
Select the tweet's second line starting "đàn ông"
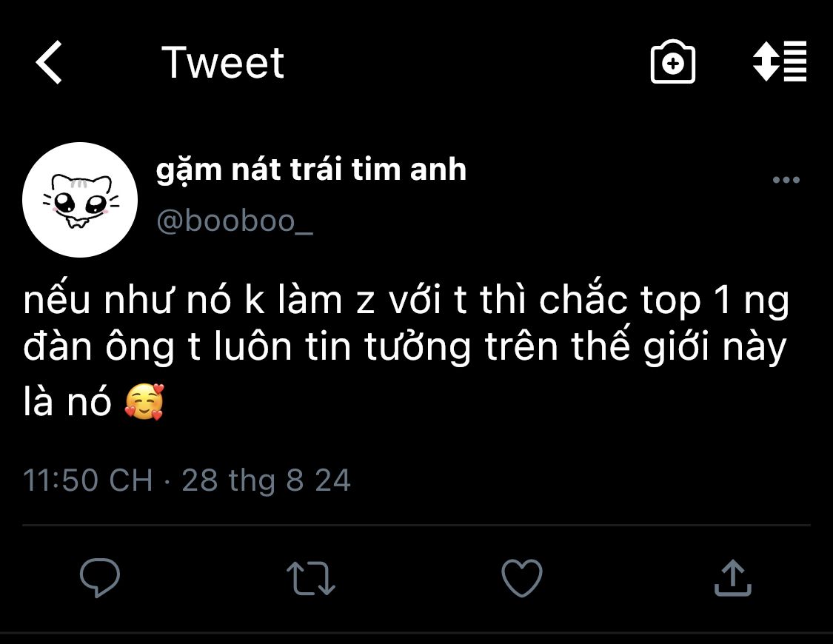click(405, 347)
